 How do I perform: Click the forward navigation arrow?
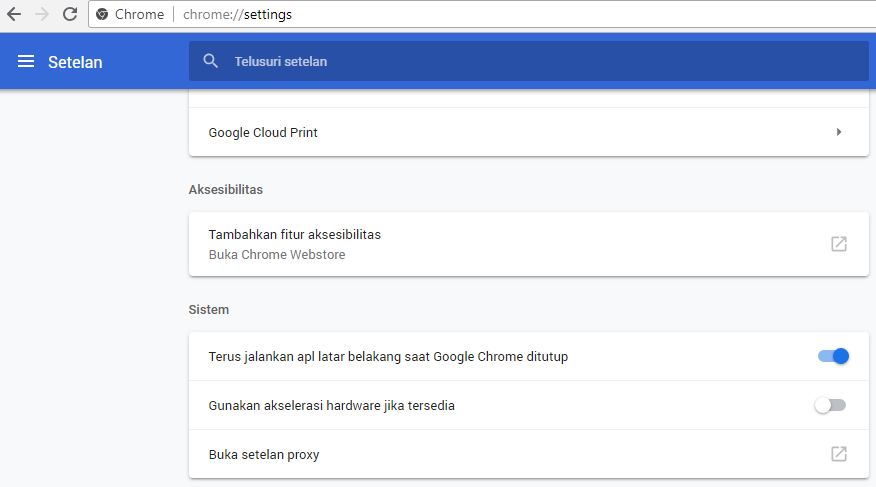click(42, 15)
